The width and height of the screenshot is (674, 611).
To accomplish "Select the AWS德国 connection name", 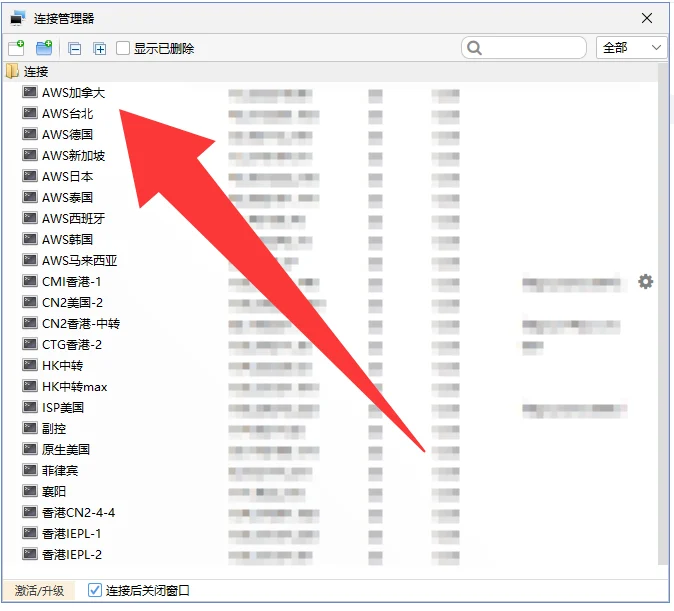I will [x=67, y=135].
